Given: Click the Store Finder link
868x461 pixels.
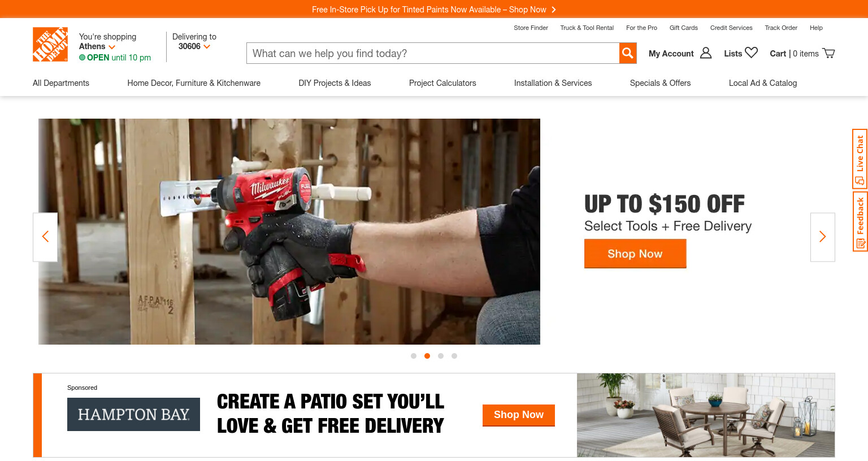Looking at the screenshot, I should click(531, 28).
